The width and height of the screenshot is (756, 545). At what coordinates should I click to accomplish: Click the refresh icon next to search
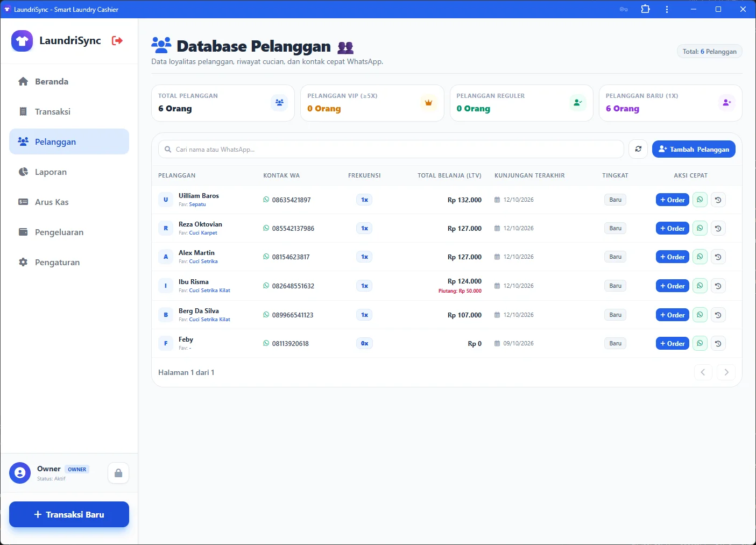click(638, 149)
